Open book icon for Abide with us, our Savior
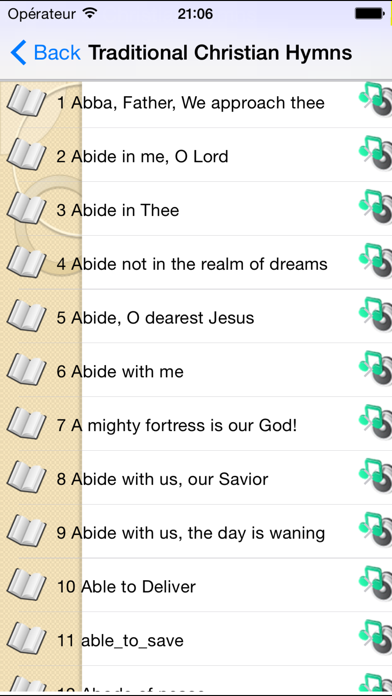Screen dimensions: 392x696 pos(27,477)
